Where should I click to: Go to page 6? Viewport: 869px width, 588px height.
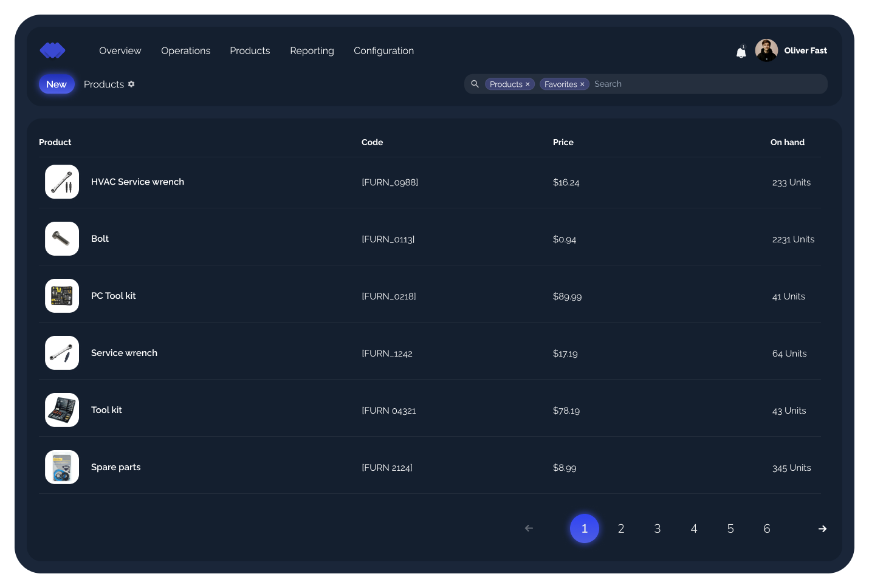767,528
